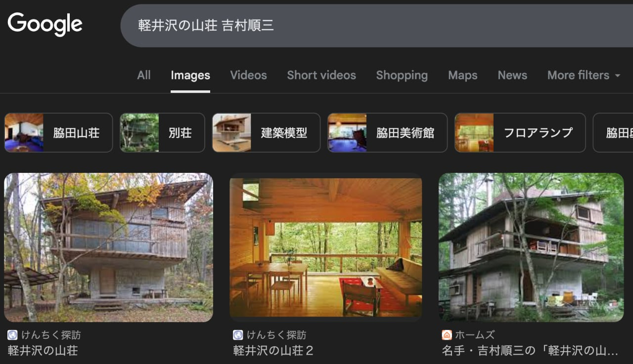Select the Images tab

(190, 75)
